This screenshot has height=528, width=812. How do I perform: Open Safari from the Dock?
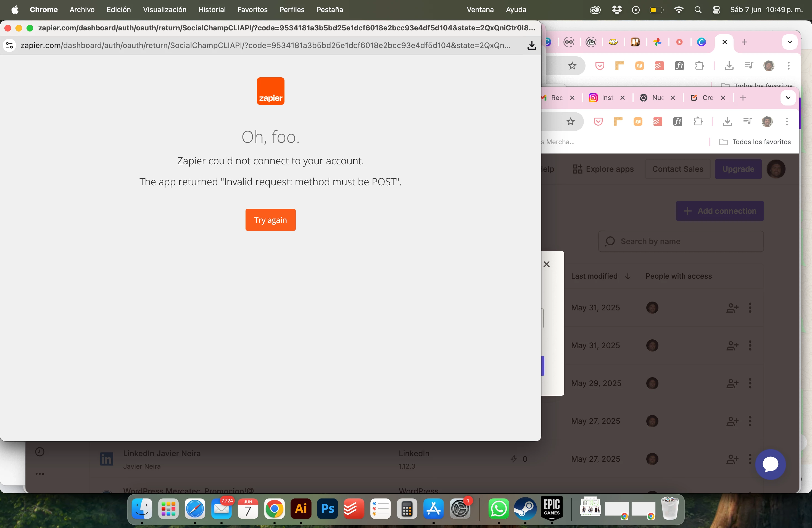(195, 509)
